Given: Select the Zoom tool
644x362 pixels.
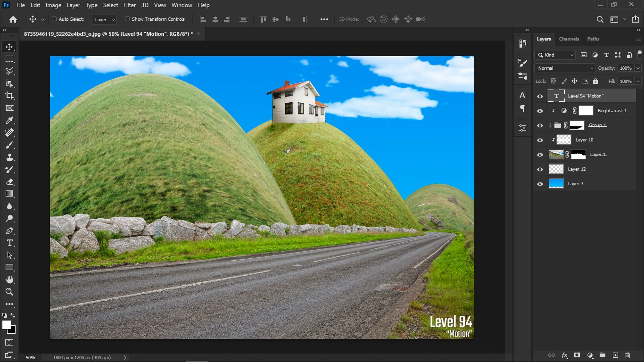Looking at the screenshot, I should tap(9, 292).
